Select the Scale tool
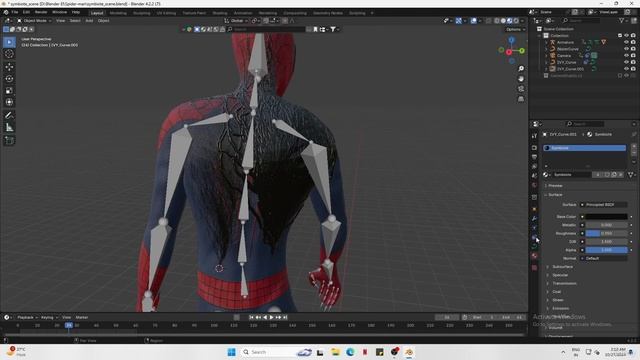The width and height of the screenshot is (640, 360). click(x=9, y=90)
